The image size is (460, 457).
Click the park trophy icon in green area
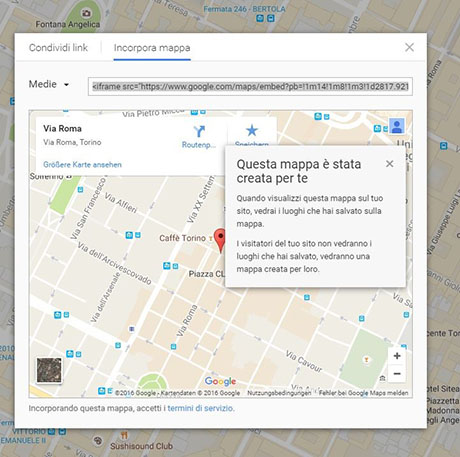(366, 360)
